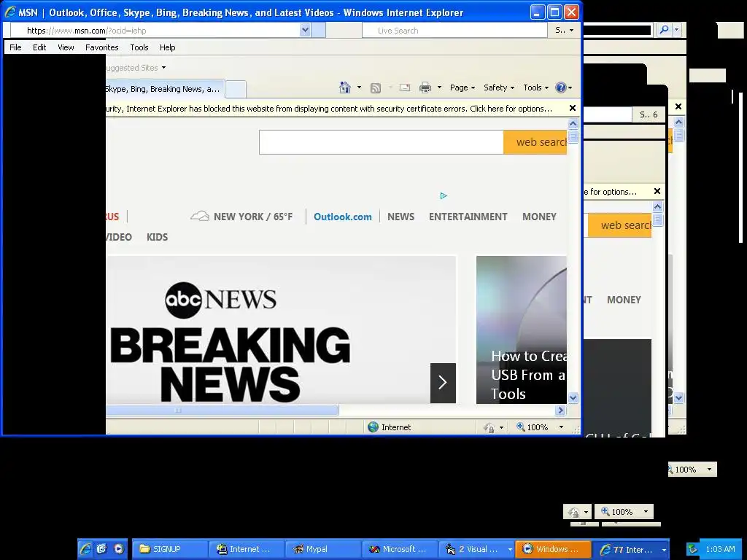Click the blue Help question mark icon
Image resolution: width=747 pixels, height=560 pixels.
561,87
